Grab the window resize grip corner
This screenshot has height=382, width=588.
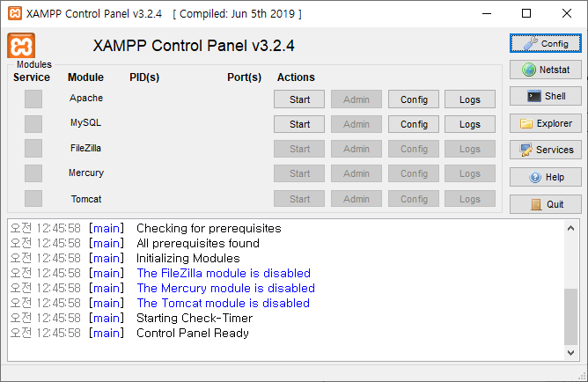click(x=583, y=377)
